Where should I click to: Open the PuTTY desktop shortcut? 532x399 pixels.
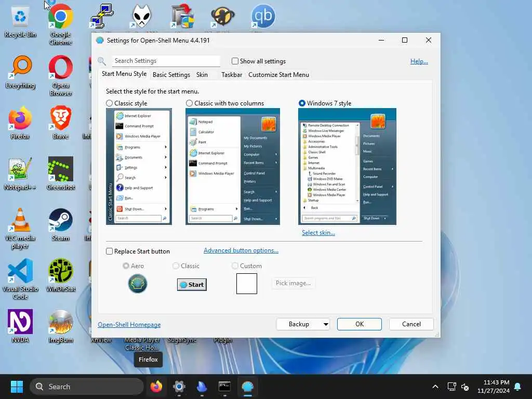(102, 16)
